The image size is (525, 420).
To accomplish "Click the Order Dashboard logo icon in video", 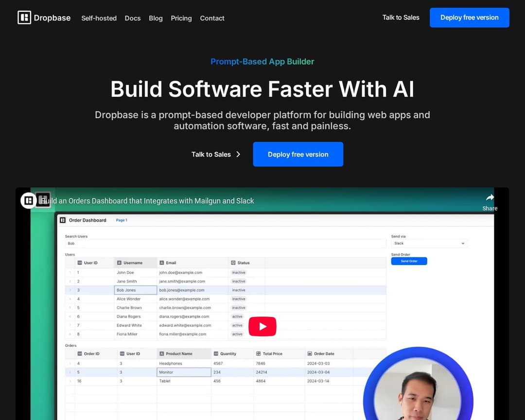I will coord(63,220).
